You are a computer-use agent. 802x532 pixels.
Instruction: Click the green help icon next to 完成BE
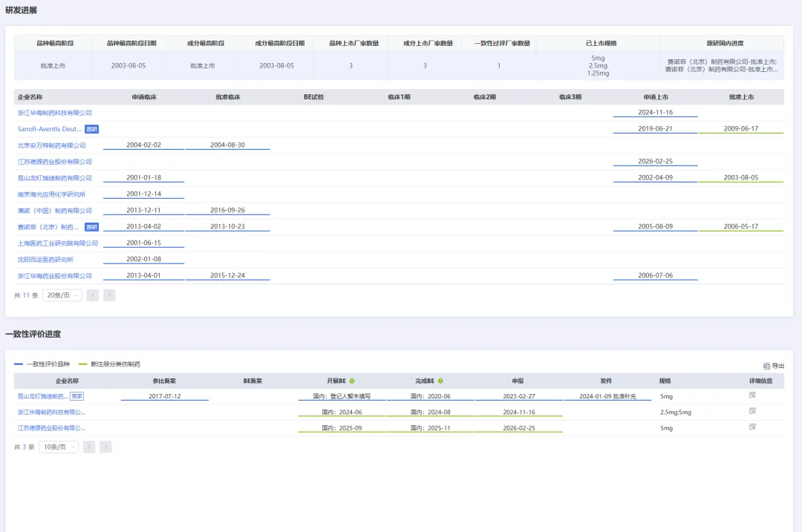point(440,381)
